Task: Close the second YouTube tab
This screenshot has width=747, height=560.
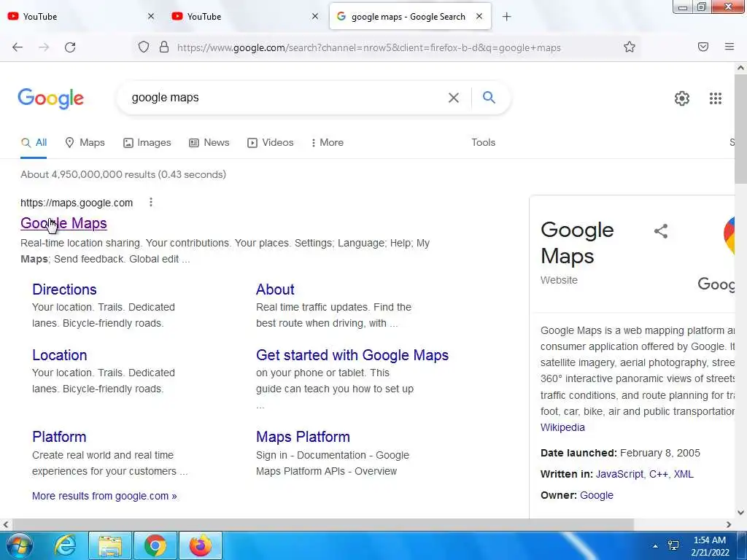Action: (315, 16)
